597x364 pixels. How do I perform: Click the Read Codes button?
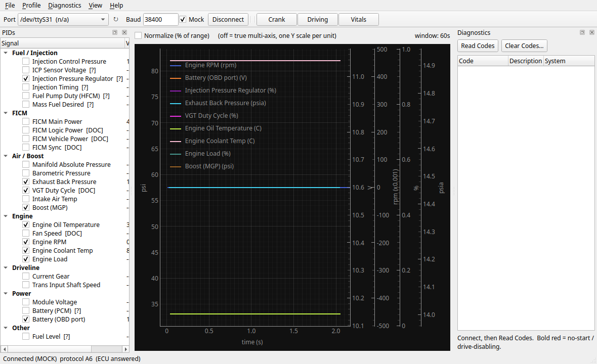tap(478, 45)
